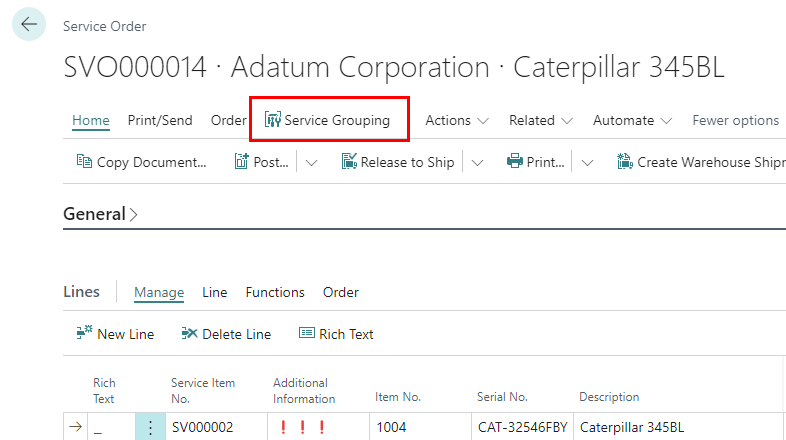
Task: Add a New Line
Action: tap(115, 334)
